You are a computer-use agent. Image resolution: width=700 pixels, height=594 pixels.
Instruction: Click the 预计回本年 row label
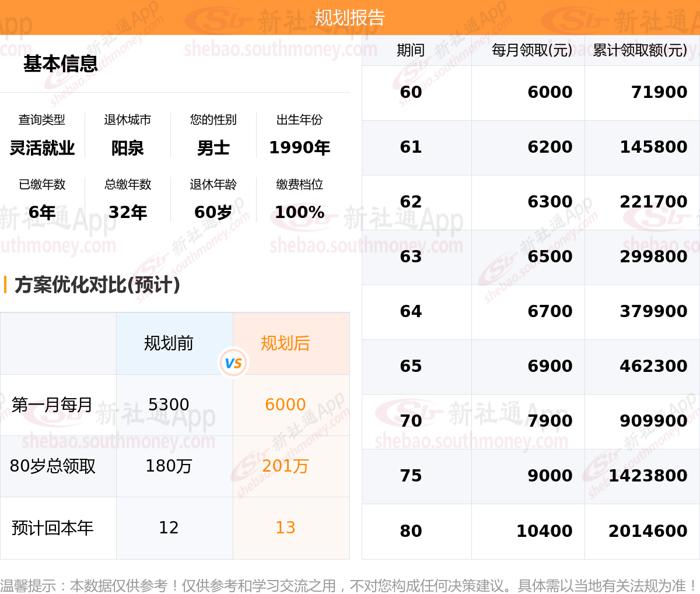tap(52, 528)
